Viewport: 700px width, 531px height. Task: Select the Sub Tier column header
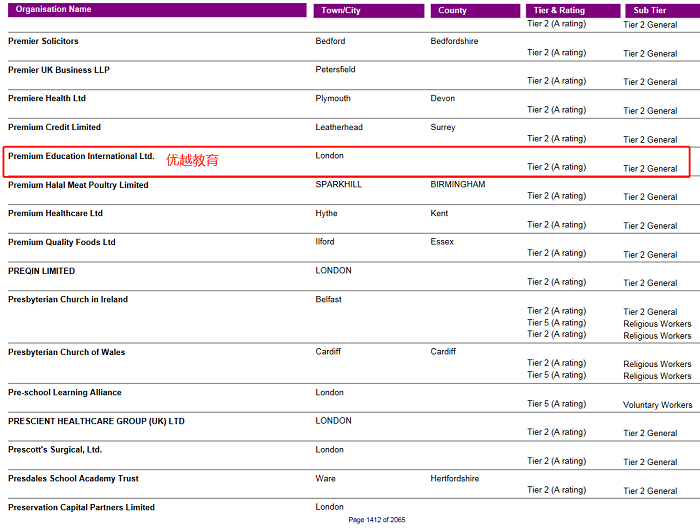650,11
